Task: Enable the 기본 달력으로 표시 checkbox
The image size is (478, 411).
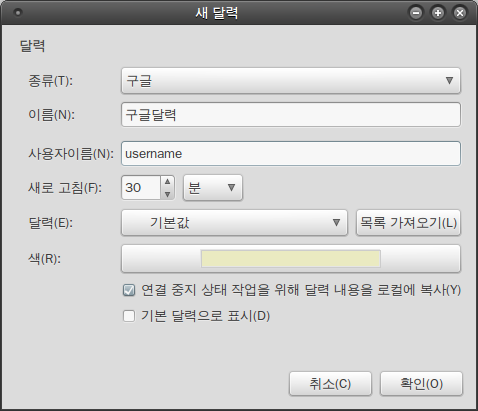Action: pyautogui.click(x=129, y=316)
